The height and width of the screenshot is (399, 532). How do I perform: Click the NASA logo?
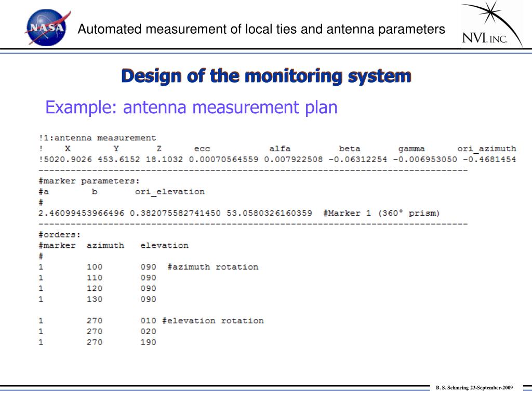tap(47, 28)
